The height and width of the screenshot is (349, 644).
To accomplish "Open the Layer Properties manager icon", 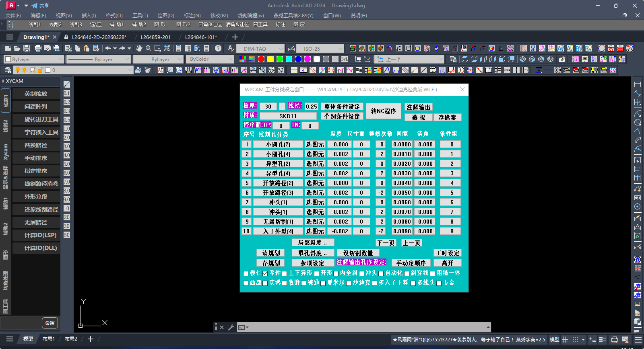I will pos(8,70).
